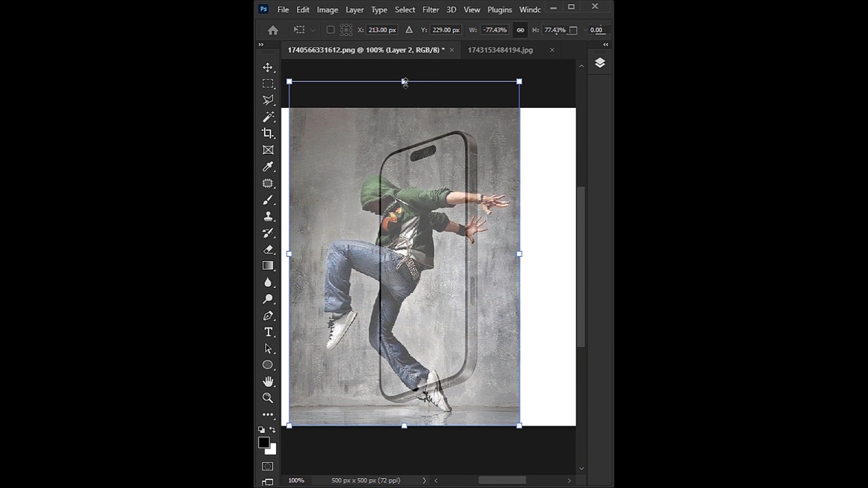Screen dimensions: 868x488
Task: Open the Select menu
Action: pyautogui.click(x=405, y=9)
